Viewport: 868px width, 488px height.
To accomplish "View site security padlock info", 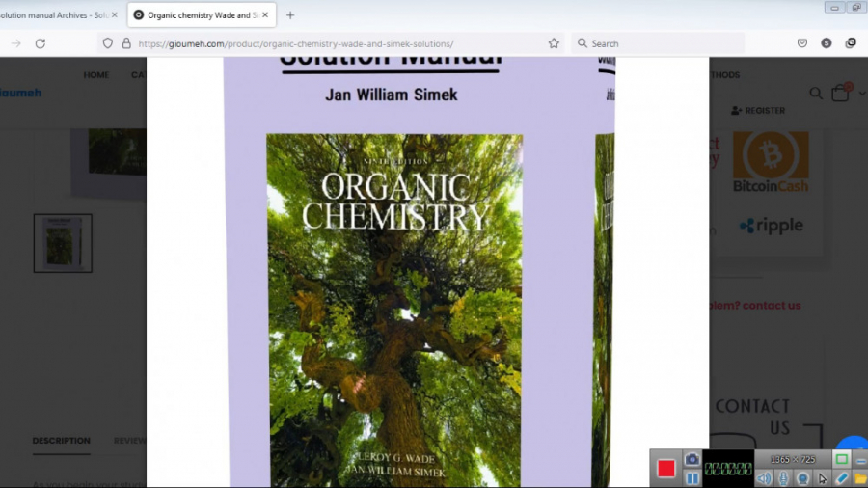I will (126, 43).
